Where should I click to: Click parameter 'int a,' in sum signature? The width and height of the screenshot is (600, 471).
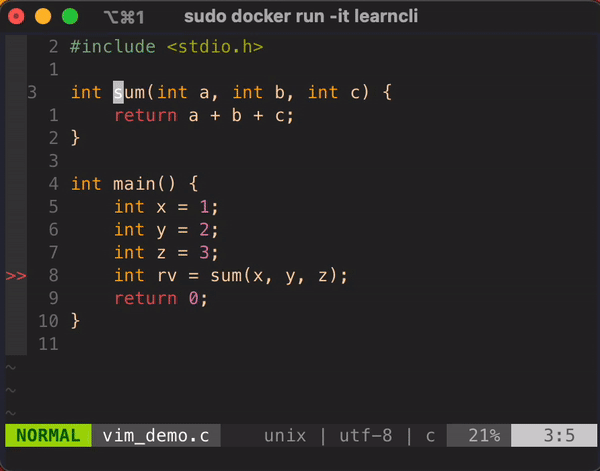(188, 93)
